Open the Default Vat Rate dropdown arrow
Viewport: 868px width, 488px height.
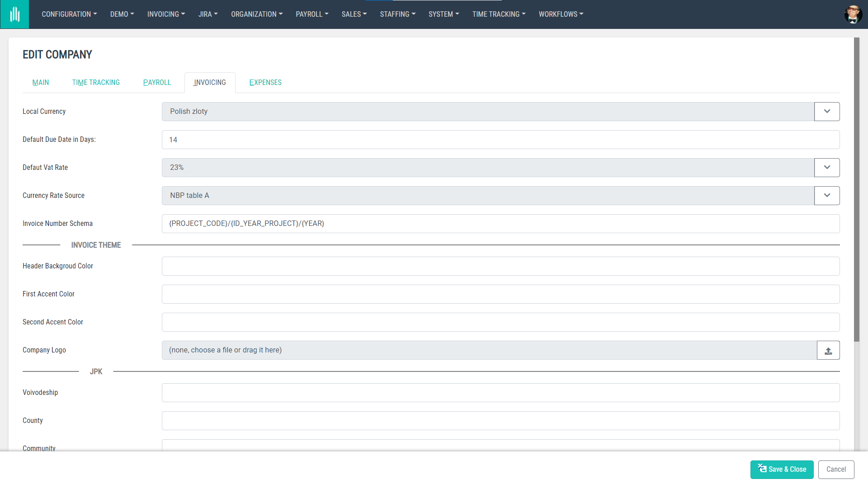pos(826,168)
